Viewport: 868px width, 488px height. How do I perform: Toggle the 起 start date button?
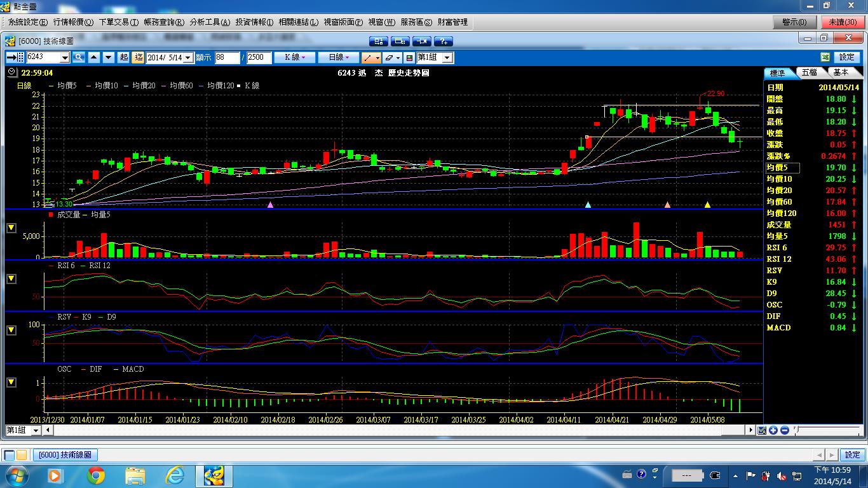(123, 57)
